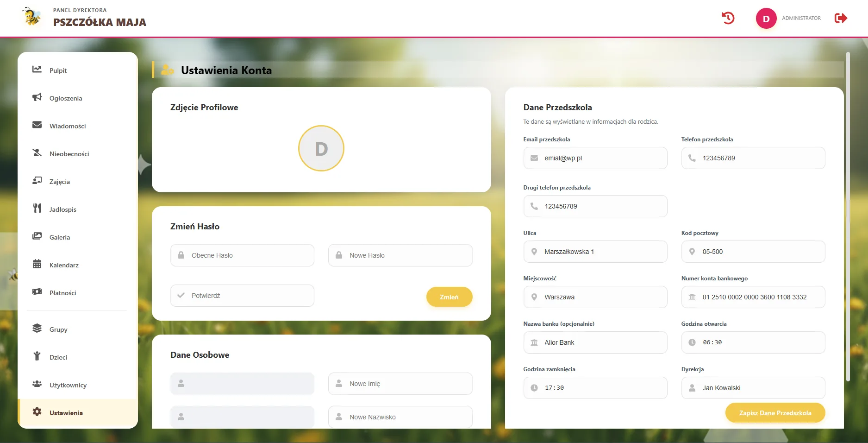The height and width of the screenshot is (443, 868).
Task: Set the Godzina otwarcia time field
Action: 753,342
